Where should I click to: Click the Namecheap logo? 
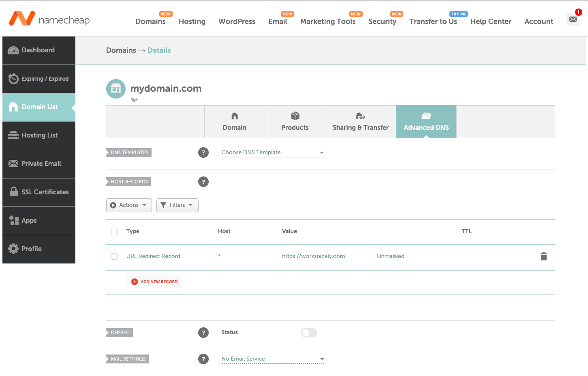pos(49,18)
